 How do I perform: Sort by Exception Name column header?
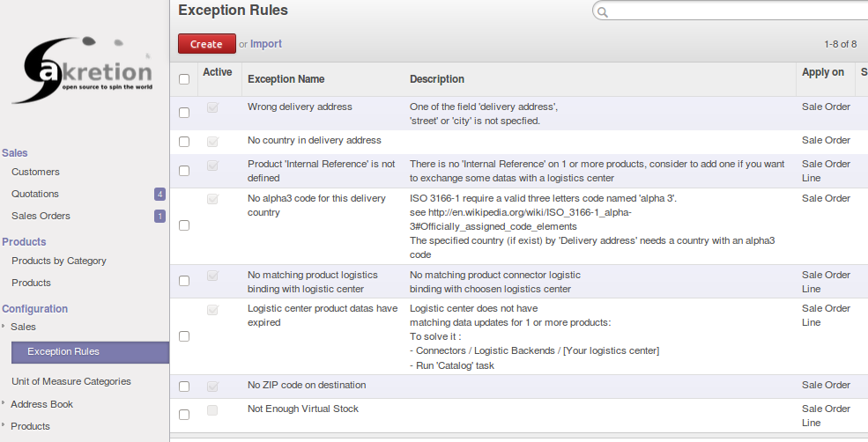pyautogui.click(x=286, y=79)
